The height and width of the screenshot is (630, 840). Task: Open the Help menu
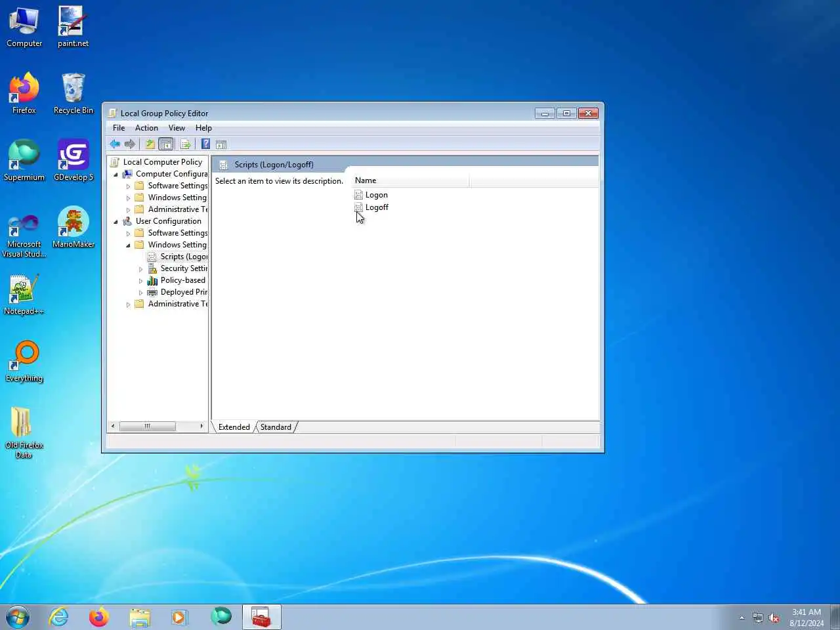click(x=203, y=128)
